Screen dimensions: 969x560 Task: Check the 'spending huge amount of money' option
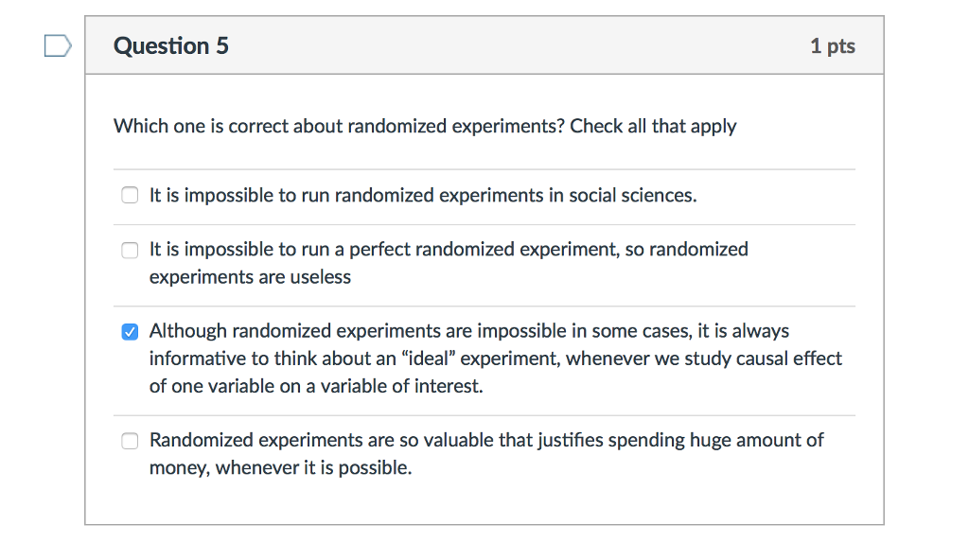coord(130,440)
